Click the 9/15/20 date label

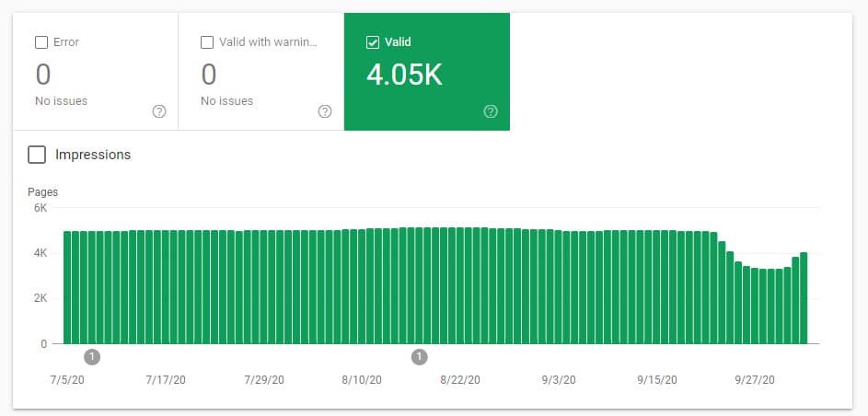point(656,380)
